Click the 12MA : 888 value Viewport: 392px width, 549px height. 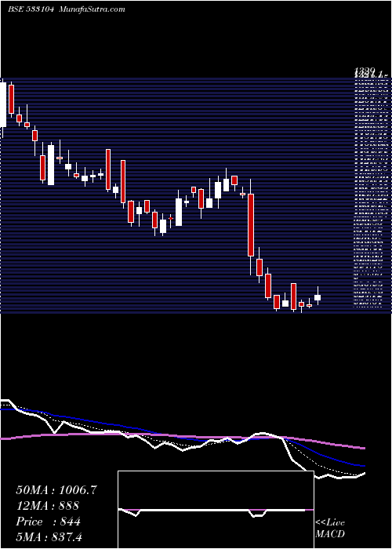(x=48, y=506)
